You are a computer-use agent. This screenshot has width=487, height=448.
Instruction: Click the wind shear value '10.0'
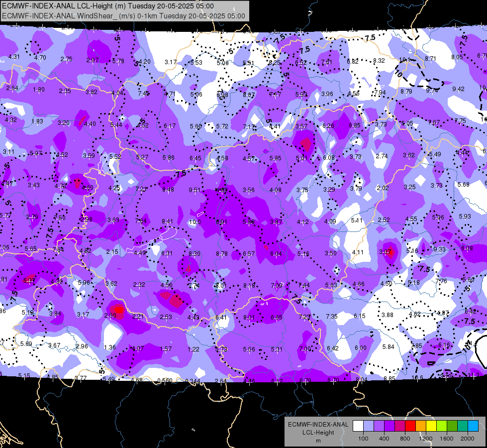tap(195, 222)
